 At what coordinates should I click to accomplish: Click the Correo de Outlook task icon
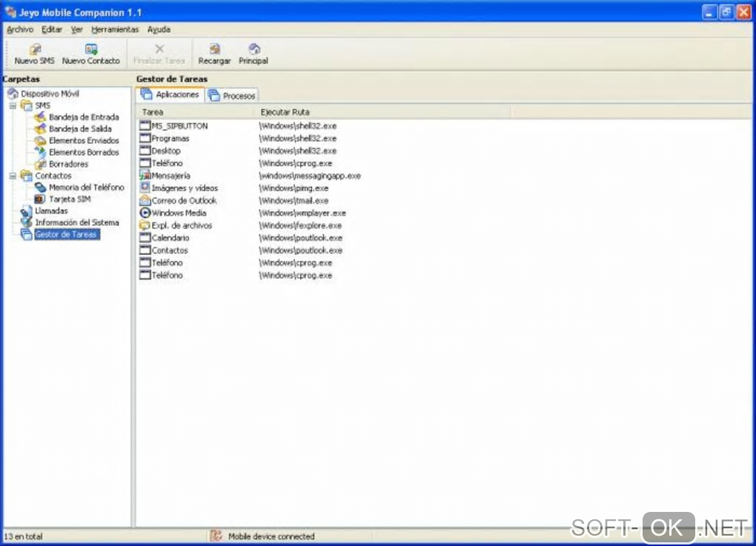[x=145, y=201]
